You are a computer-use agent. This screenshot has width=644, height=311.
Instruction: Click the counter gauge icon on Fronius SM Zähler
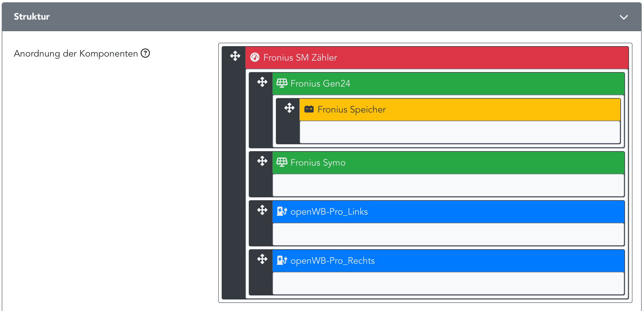255,57
